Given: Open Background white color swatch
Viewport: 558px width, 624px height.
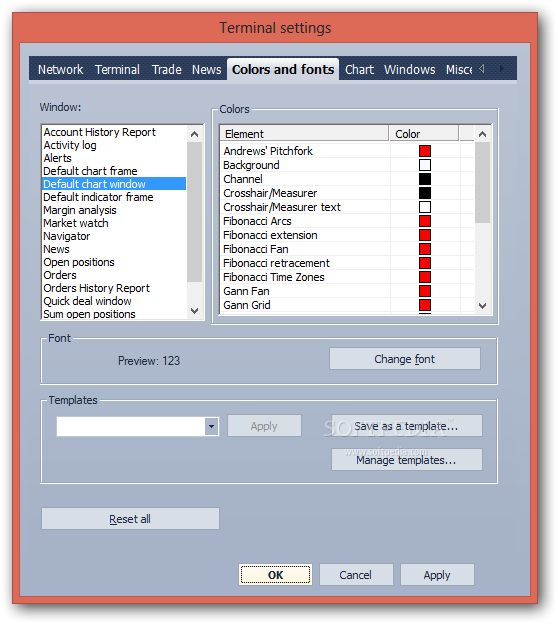Looking at the screenshot, I should tap(425, 165).
